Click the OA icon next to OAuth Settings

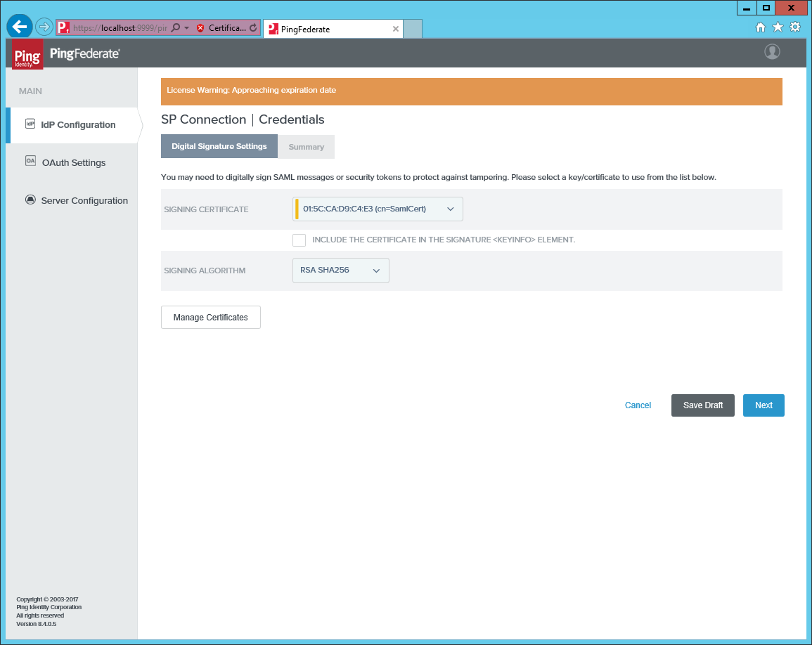click(x=30, y=161)
